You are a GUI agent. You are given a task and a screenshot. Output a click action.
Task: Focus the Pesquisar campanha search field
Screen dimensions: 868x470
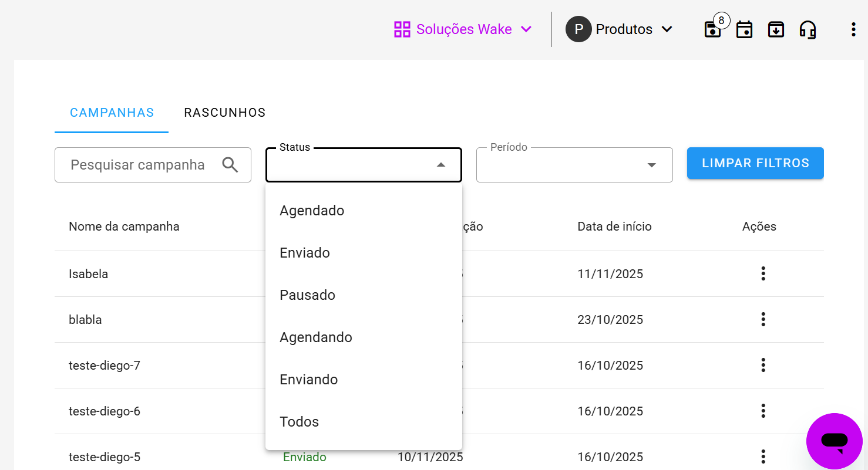(138, 165)
